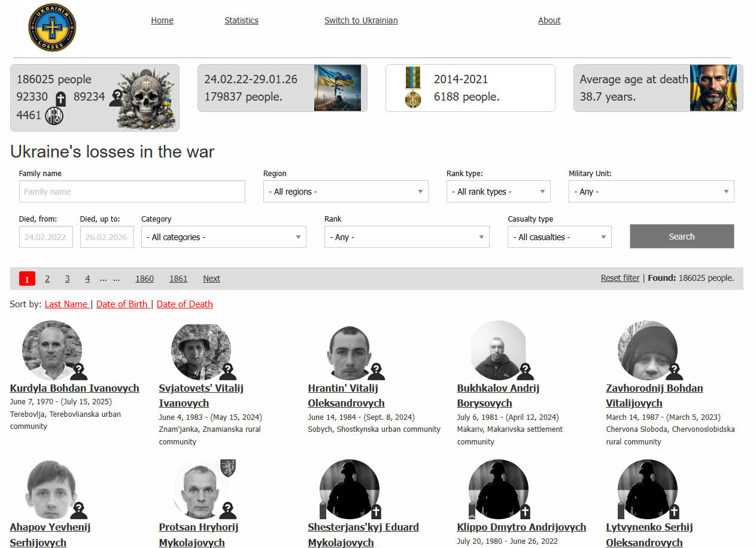The width and height of the screenshot is (756, 548).
Task: Jump to results page 1861
Action: [x=178, y=278]
